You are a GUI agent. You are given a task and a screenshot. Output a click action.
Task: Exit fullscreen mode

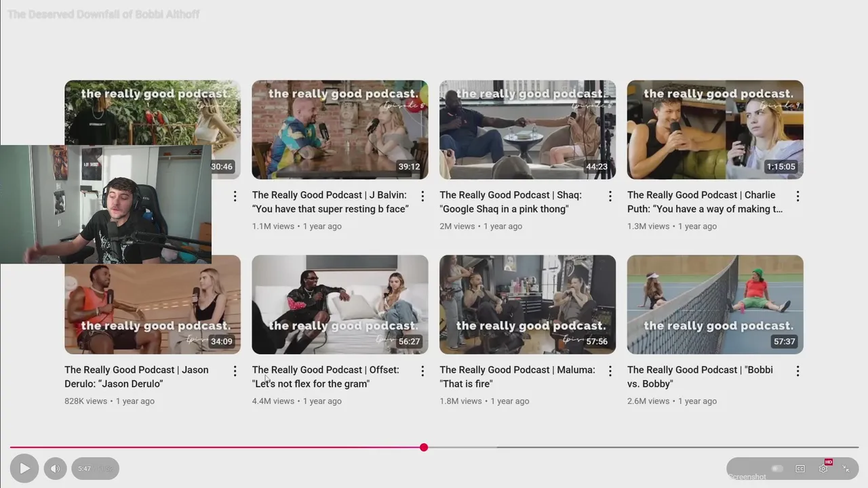coord(846,468)
